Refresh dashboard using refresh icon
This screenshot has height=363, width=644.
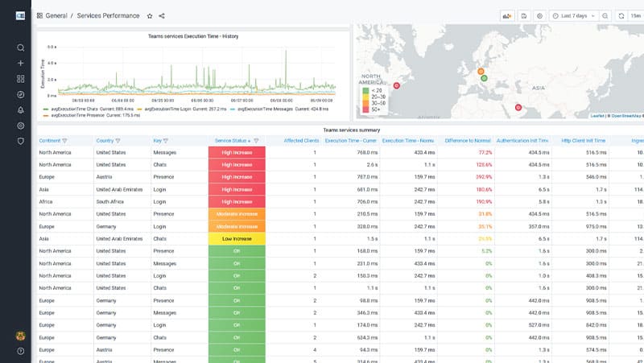(x=621, y=16)
